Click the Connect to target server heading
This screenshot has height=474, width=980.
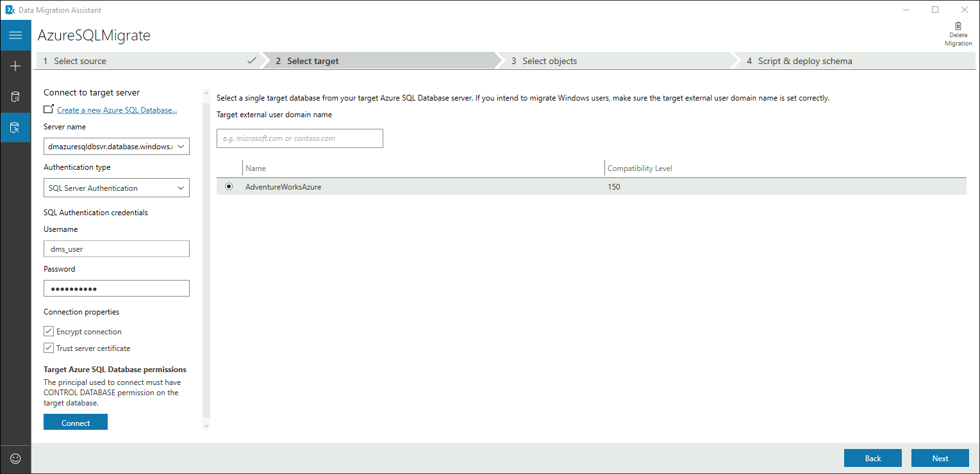[x=92, y=92]
